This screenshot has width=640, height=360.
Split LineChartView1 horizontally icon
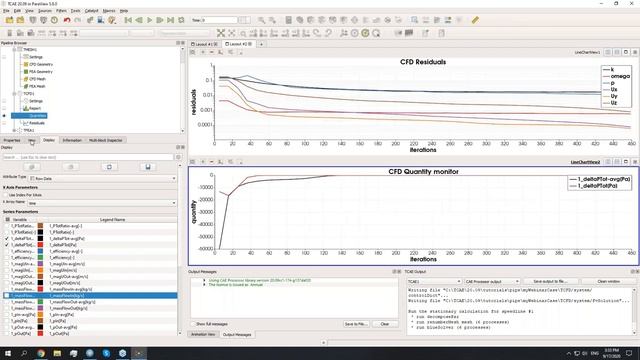point(608,52)
